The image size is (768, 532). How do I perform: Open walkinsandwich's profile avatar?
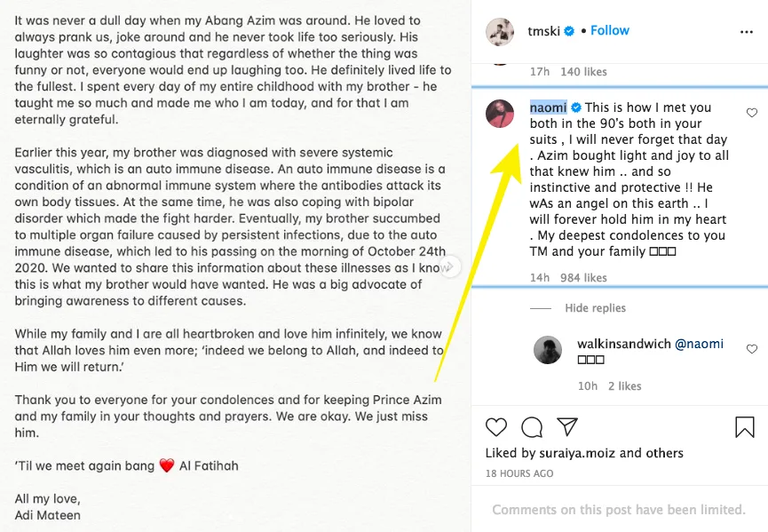click(548, 350)
